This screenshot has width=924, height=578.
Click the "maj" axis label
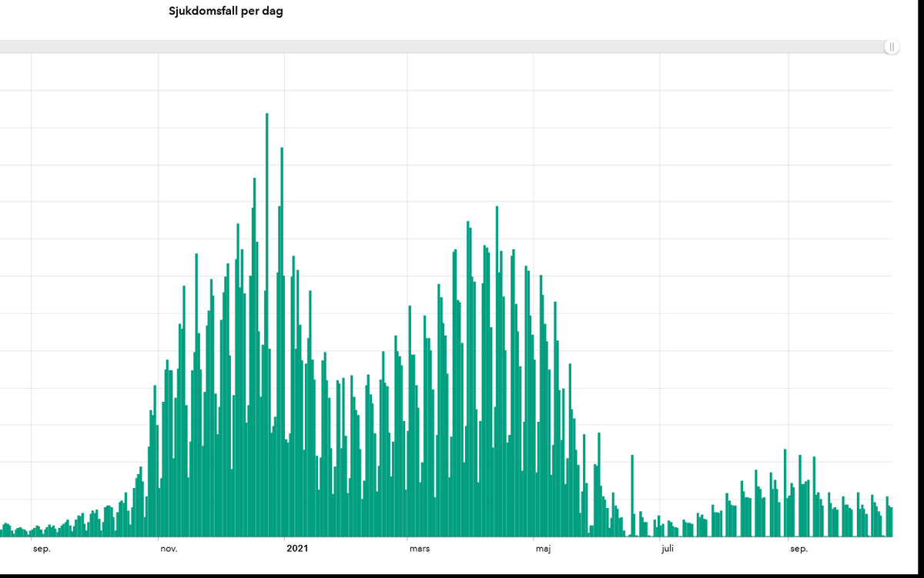pyautogui.click(x=544, y=549)
